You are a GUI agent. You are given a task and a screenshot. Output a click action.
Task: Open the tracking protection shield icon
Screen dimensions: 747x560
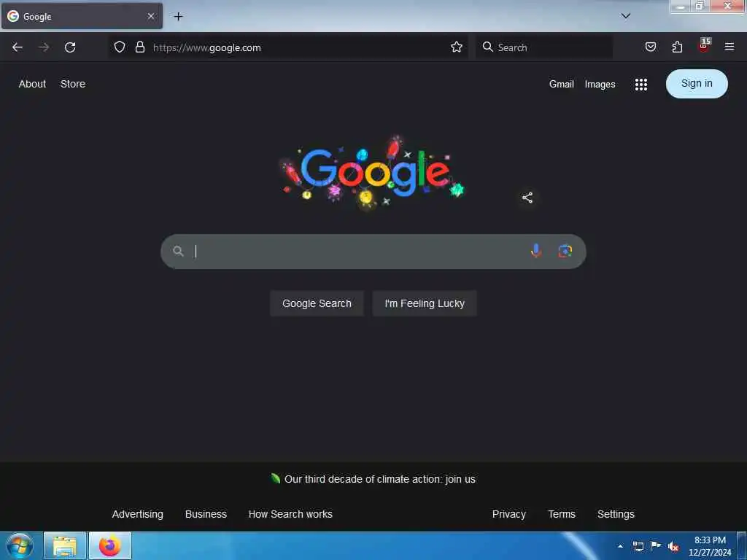point(120,47)
